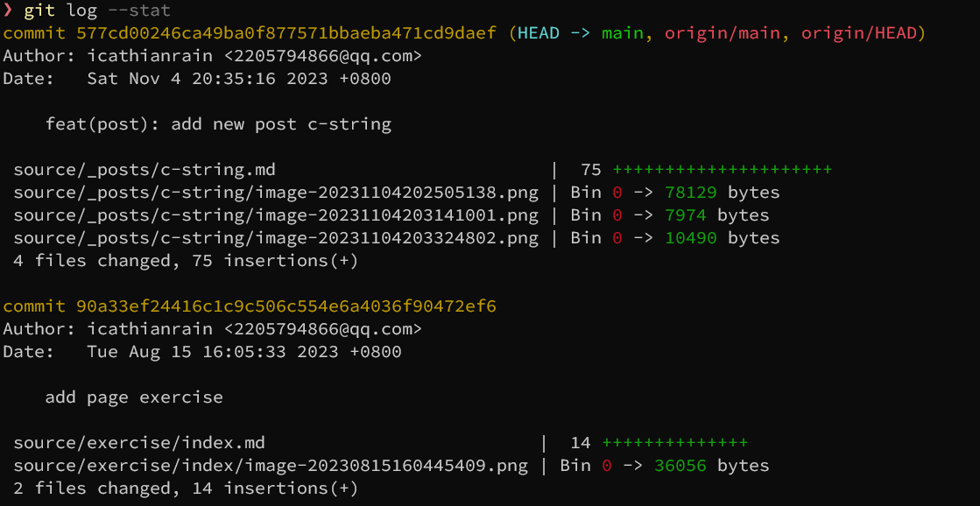Viewport: 980px width, 506px height.
Task: Click the source/exercise/index.md file path
Action: (139, 443)
